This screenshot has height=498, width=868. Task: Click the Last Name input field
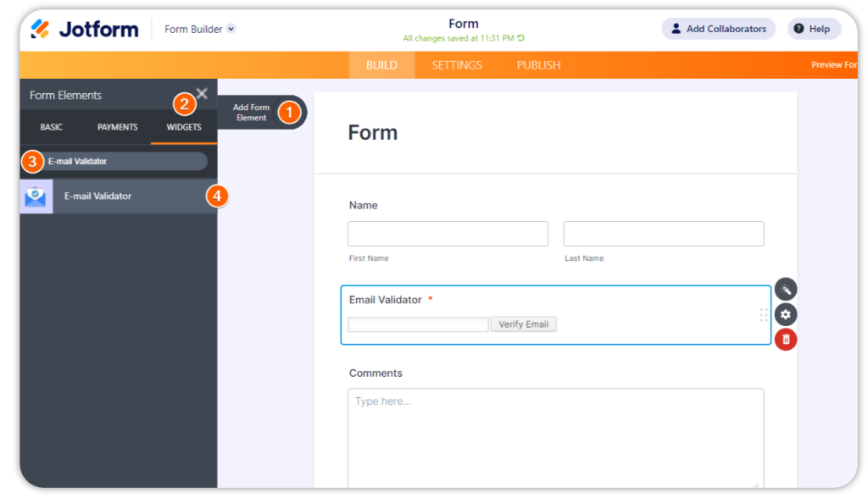(x=664, y=234)
